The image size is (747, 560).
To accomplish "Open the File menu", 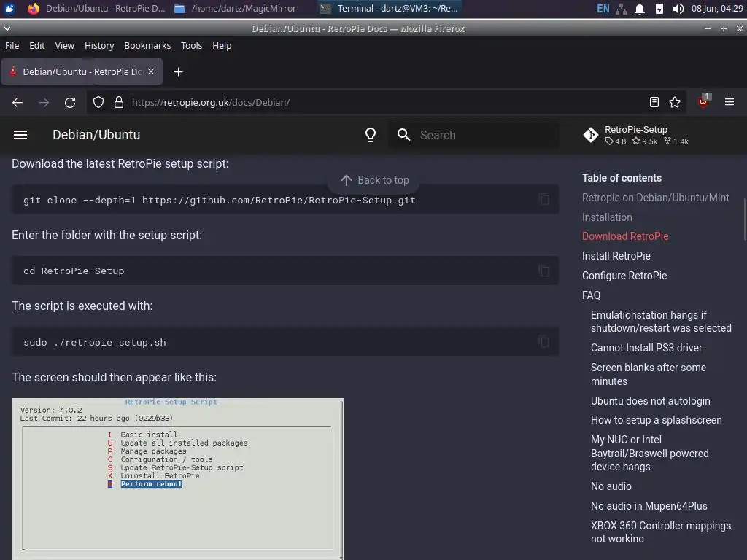I will click(x=12, y=46).
